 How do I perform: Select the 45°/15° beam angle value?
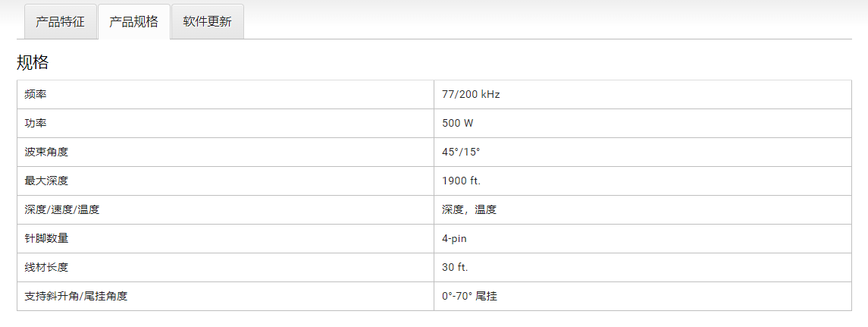[461, 152]
